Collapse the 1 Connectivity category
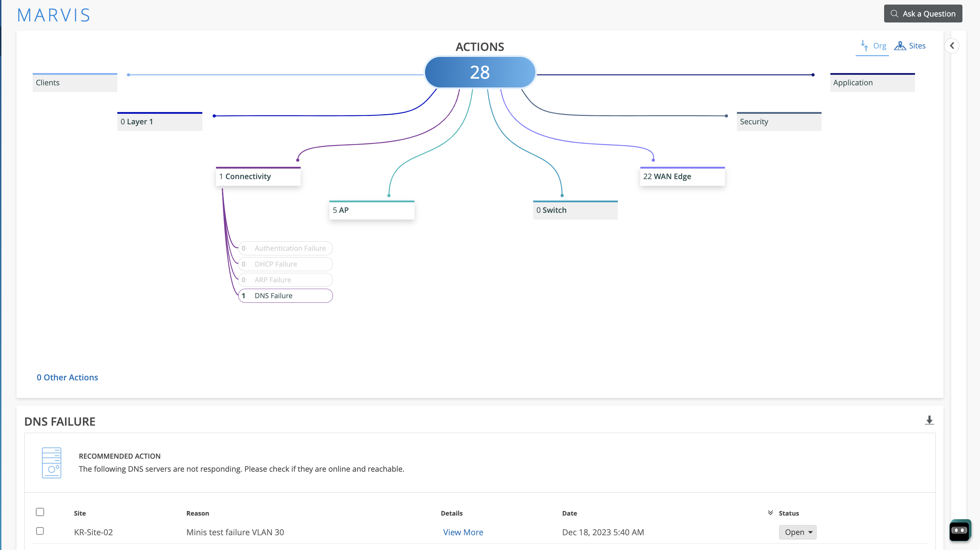This screenshot has width=980, height=550. (258, 177)
